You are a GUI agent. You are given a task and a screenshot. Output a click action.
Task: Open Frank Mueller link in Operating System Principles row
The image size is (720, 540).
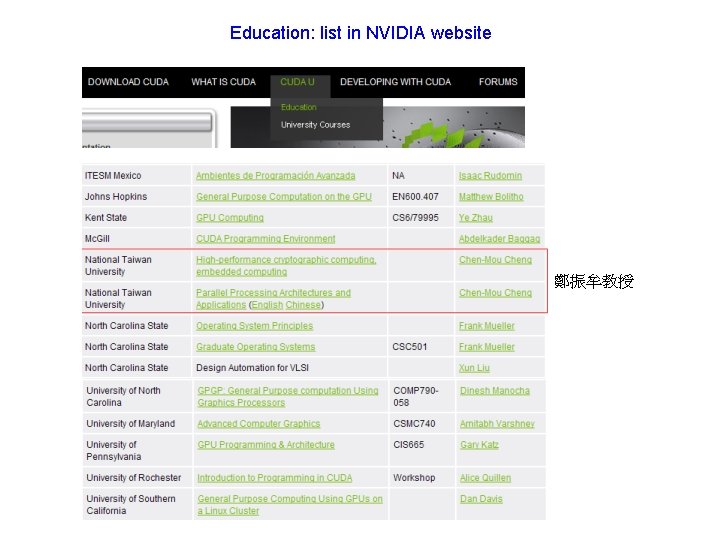pos(487,326)
